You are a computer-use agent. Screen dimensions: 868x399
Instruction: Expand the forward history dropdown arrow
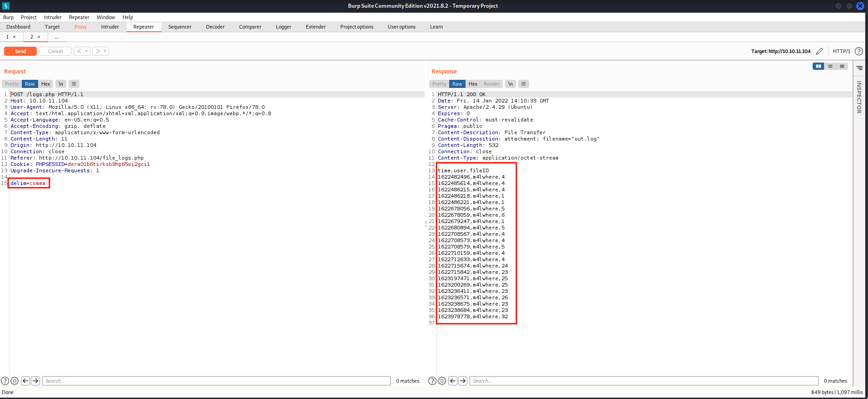(x=105, y=51)
